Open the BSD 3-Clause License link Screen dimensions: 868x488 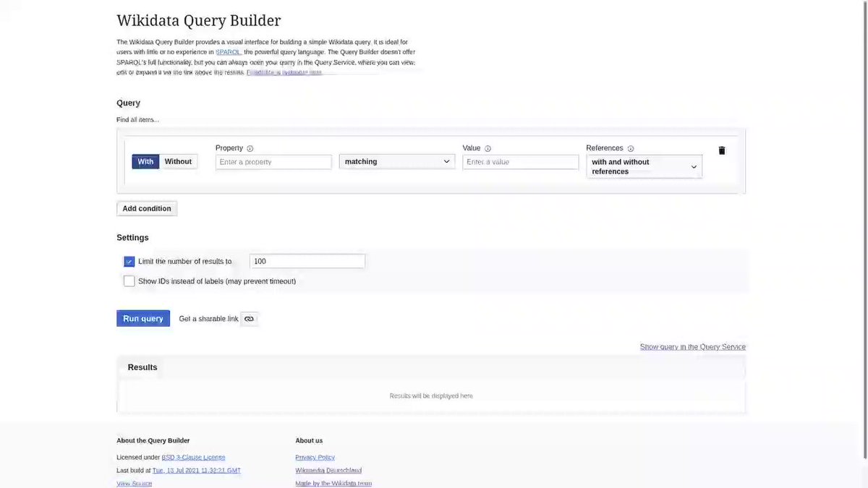193,458
